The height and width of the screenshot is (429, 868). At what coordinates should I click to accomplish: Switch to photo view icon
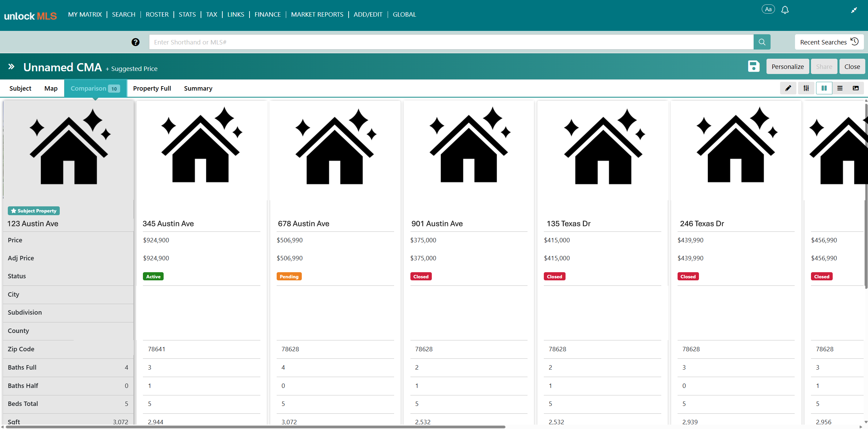856,88
